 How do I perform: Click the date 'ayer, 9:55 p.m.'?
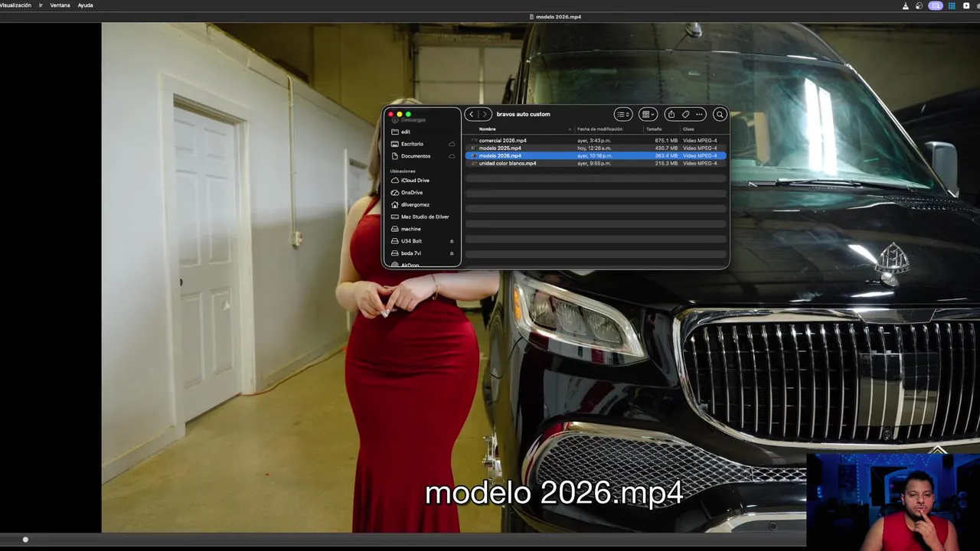pyautogui.click(x=594, y=163)
